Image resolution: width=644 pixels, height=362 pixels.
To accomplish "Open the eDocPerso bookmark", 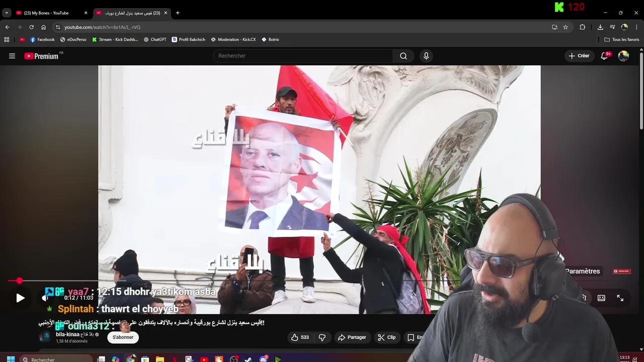I will (x=73, y=39).
